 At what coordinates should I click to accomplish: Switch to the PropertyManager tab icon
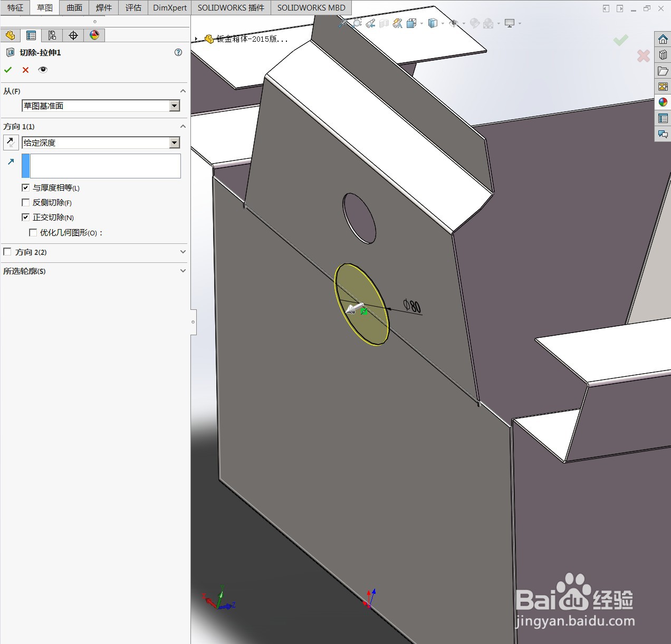tap(31, 35)
